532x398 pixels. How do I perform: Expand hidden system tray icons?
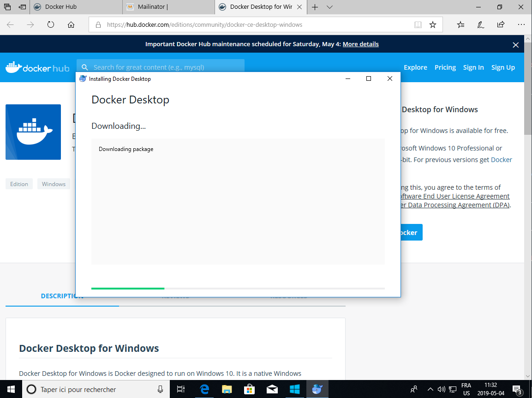click(x=430, y=389)
